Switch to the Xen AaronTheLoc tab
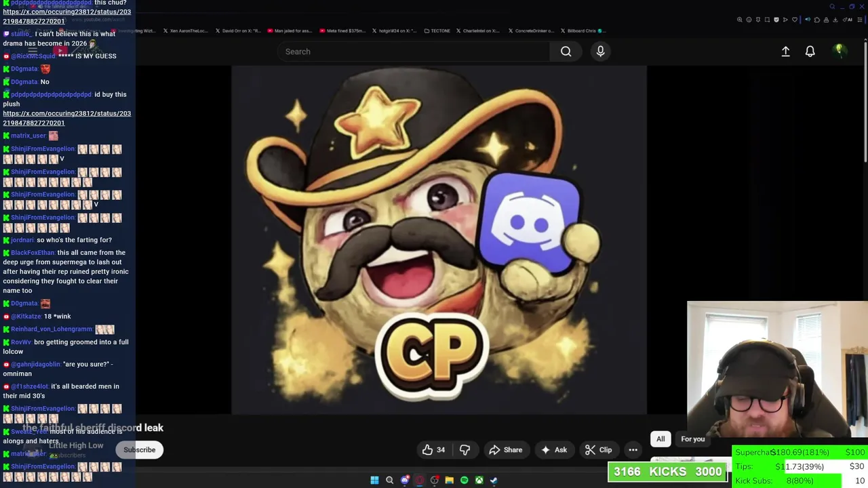The height and width of the screenshot is (488, 868). tap(184, 30)
